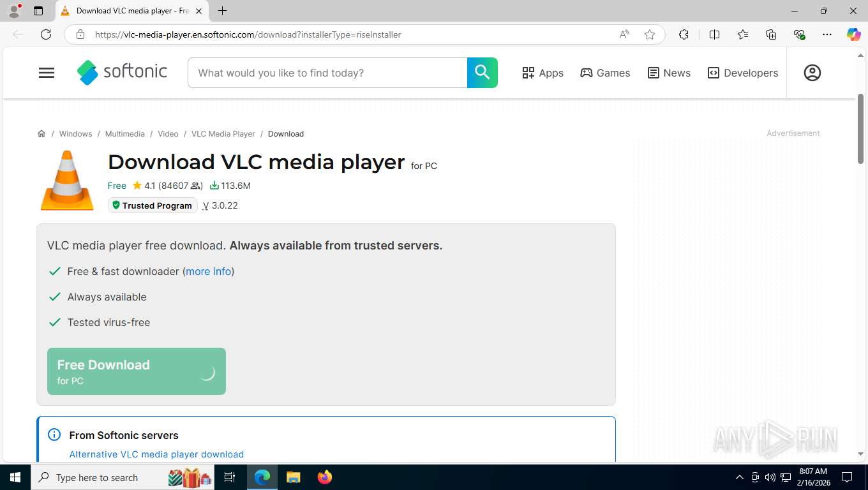Open Task View on taskbar
This screenshot has width=868, height=490.
(x=230, y=477)
